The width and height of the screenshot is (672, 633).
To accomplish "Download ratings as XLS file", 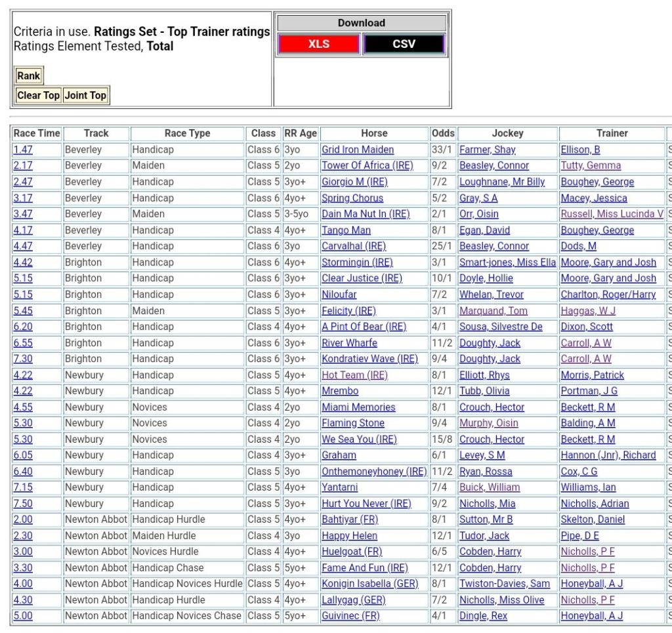I will point(319,44).
